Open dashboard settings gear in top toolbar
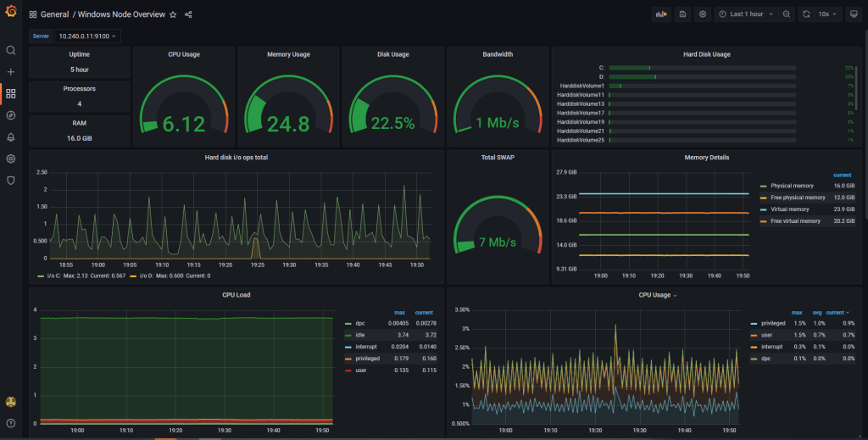 [x=703, y=14]
